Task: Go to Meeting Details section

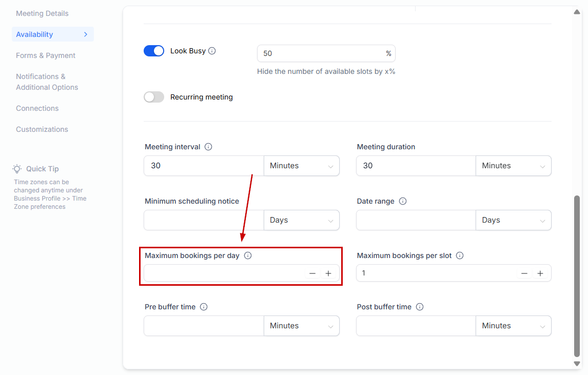Action: (x=42, y=13)
